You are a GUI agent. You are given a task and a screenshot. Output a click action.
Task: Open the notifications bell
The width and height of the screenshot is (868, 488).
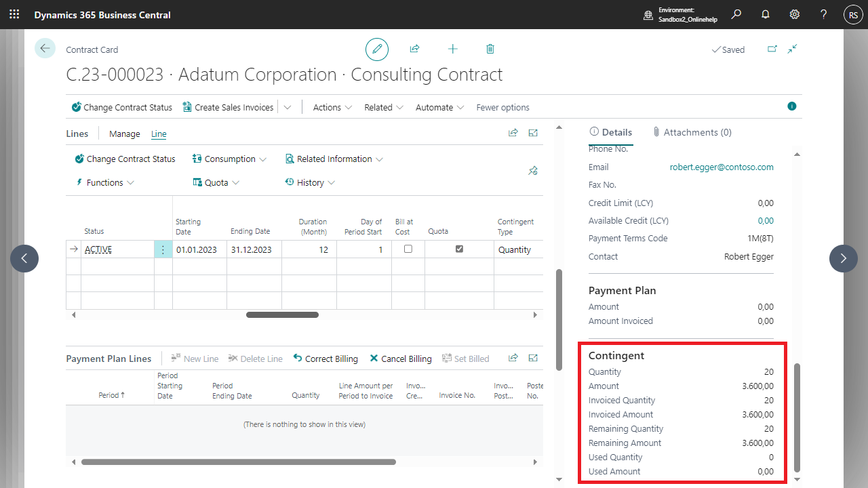(x=765, y=14)
